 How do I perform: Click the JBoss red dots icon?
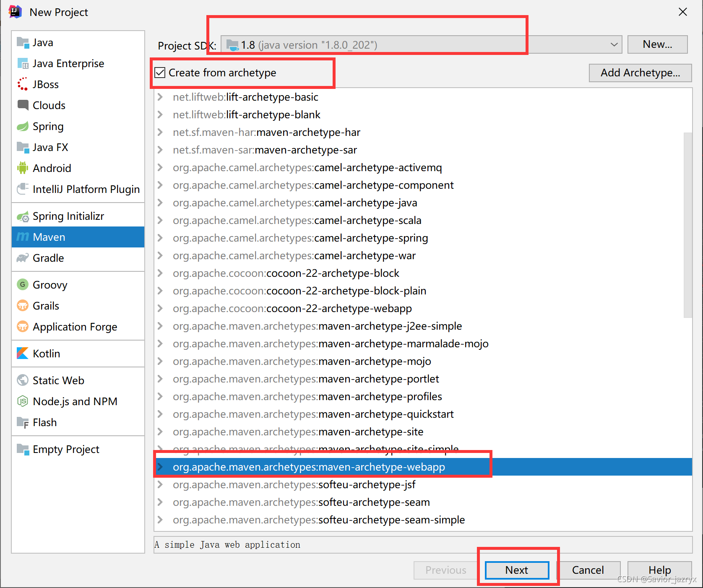[x=23, y=84]
